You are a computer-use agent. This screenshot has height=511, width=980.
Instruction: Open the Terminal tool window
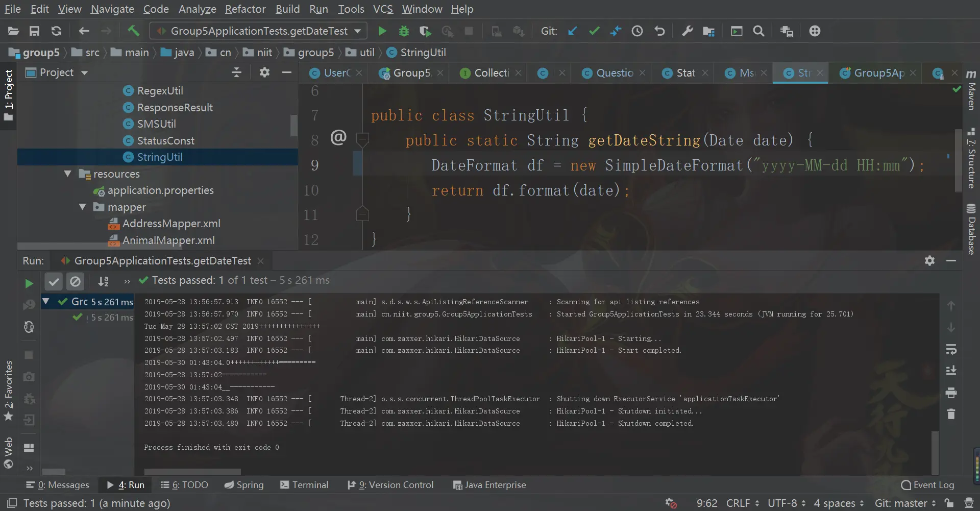304,485
